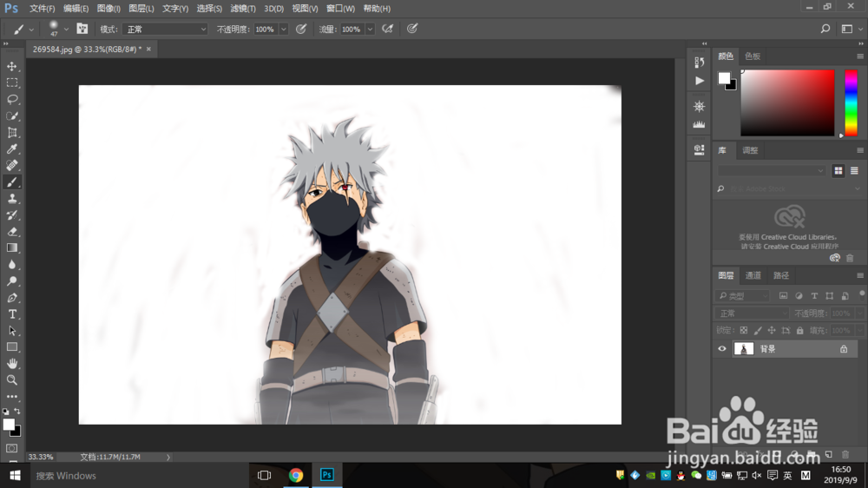Select the Lasso tool

[x=12, y=100]
